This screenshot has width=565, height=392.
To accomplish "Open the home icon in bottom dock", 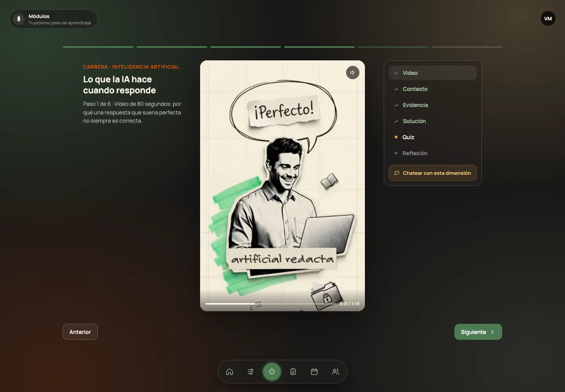I will pyautogui.click(x=230, y=372).
